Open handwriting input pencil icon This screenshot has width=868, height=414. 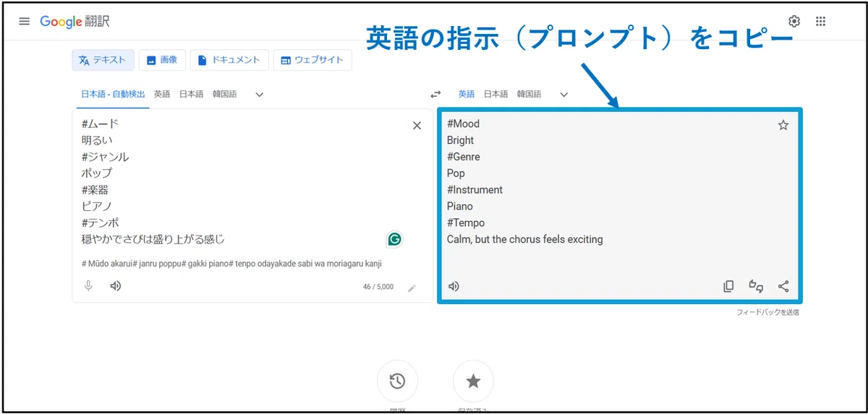(x=412, y=288)
